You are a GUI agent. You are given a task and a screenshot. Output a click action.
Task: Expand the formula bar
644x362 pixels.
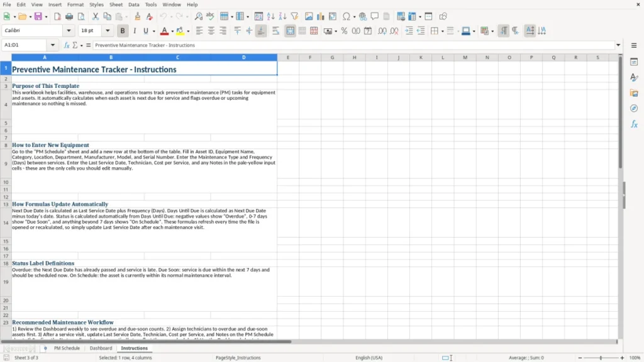click(x=618, y=45)
